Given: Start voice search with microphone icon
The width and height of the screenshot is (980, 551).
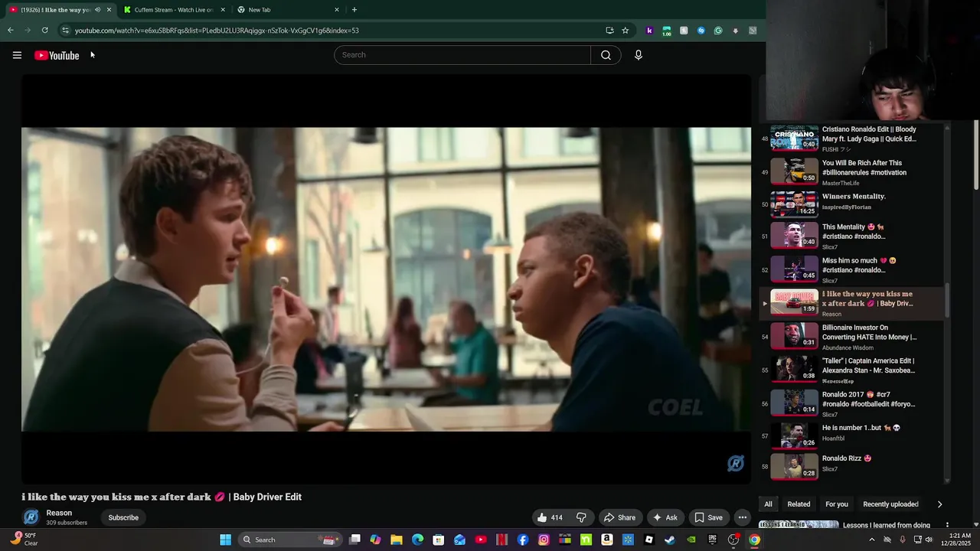Looking at the screenshot, I should coord(638,55).
